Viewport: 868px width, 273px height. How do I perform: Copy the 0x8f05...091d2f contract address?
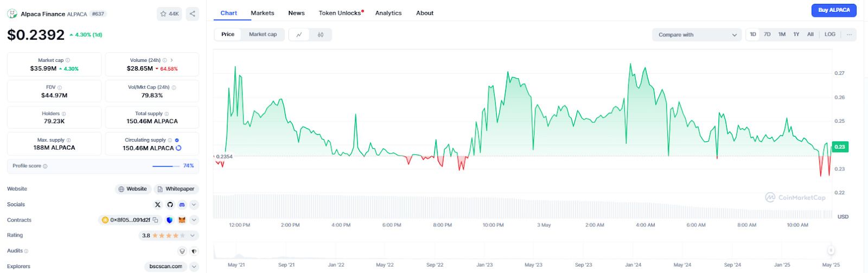point(156,220)
